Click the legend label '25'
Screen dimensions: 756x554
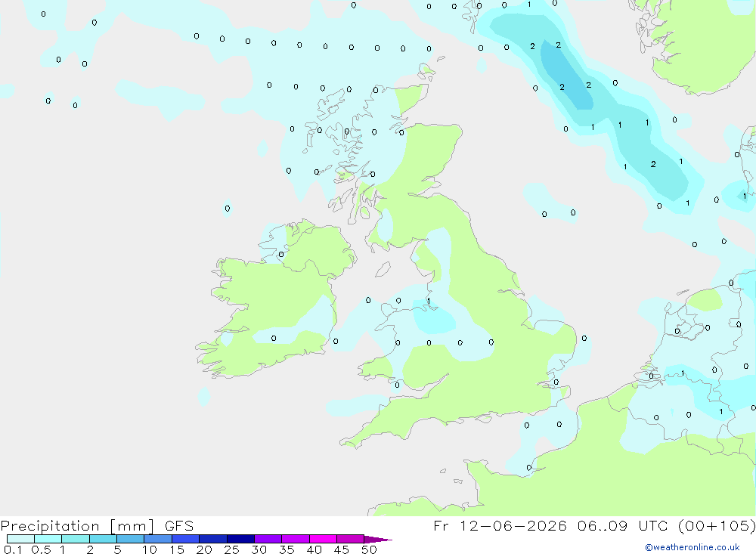pyautogui.click(x=231, y=549)
